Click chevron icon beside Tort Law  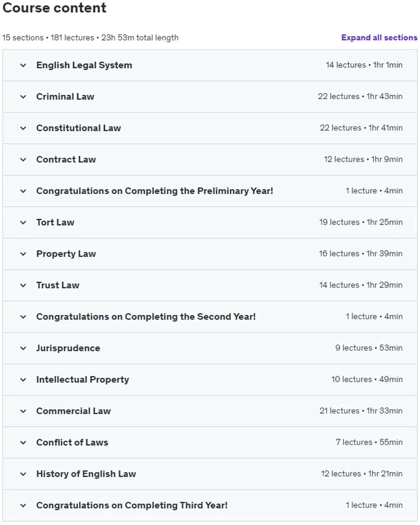pos(23,223)
